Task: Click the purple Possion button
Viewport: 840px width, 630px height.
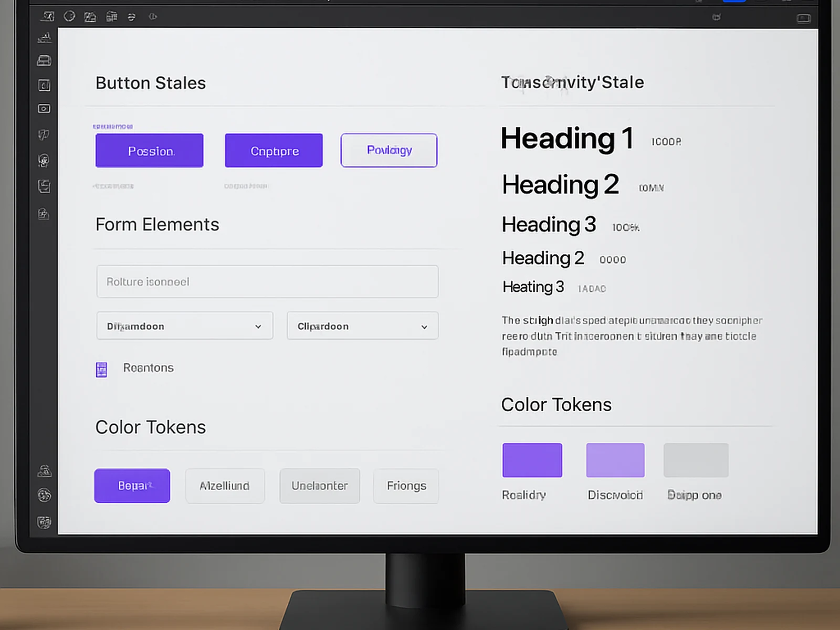Action: point(149,151)
